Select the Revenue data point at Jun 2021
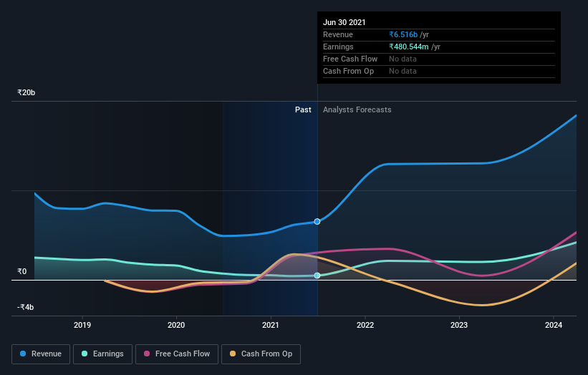588x375 pixels. pos(317,221)
